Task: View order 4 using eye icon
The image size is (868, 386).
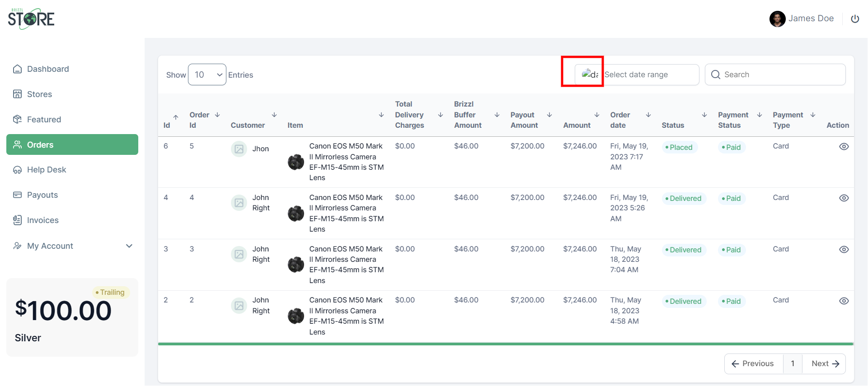Action: point(844,198)
